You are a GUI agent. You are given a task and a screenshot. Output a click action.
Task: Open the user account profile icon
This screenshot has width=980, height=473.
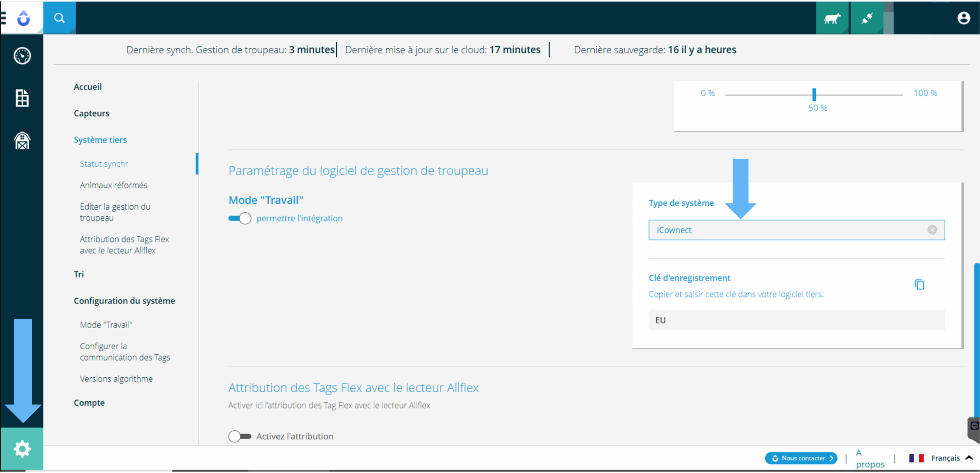pos(963,18)
